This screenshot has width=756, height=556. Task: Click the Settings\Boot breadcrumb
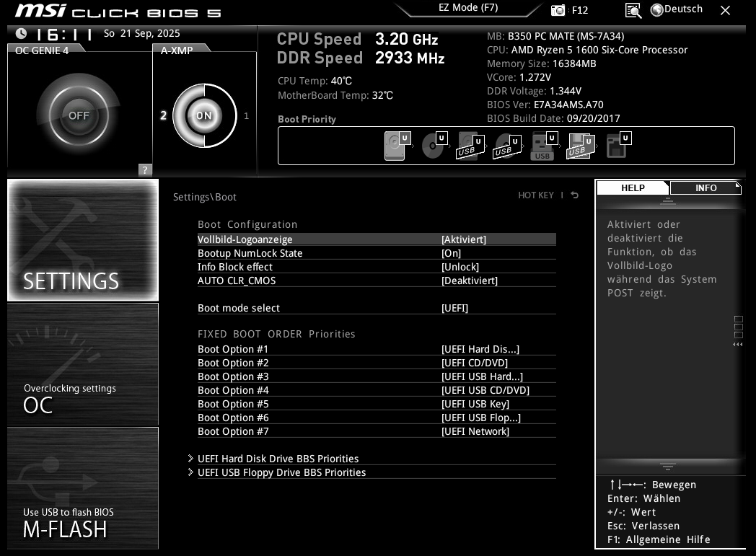click(204, 197)
